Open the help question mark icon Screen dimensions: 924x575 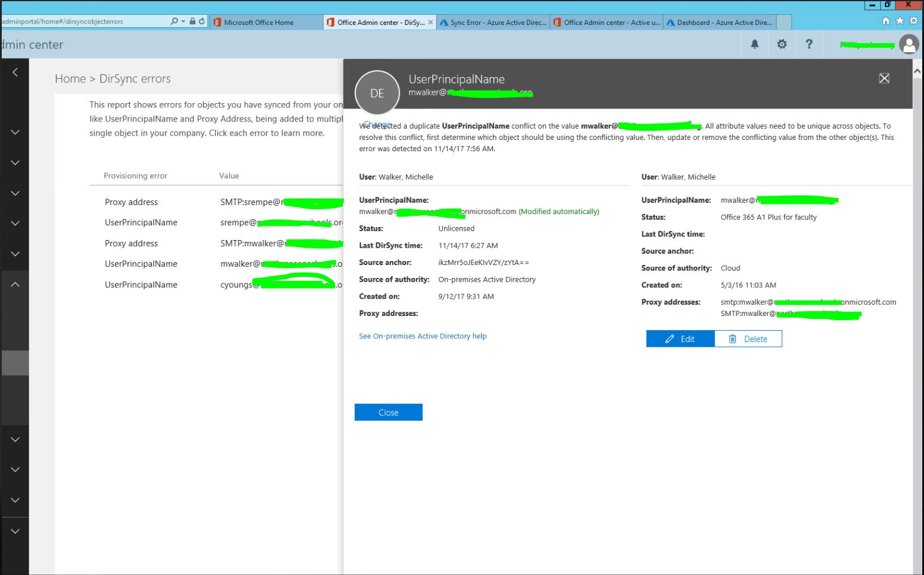coord(809,44)
